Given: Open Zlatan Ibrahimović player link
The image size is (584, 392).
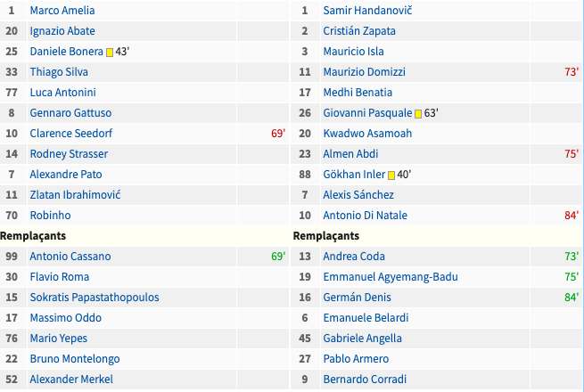Looking at the screenshot, I should 75,195.
